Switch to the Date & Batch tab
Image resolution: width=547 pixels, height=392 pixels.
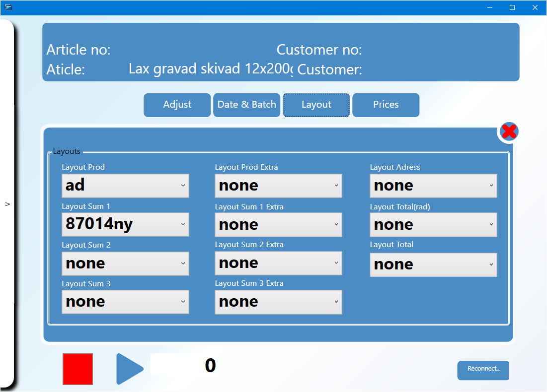coord(247,105)
